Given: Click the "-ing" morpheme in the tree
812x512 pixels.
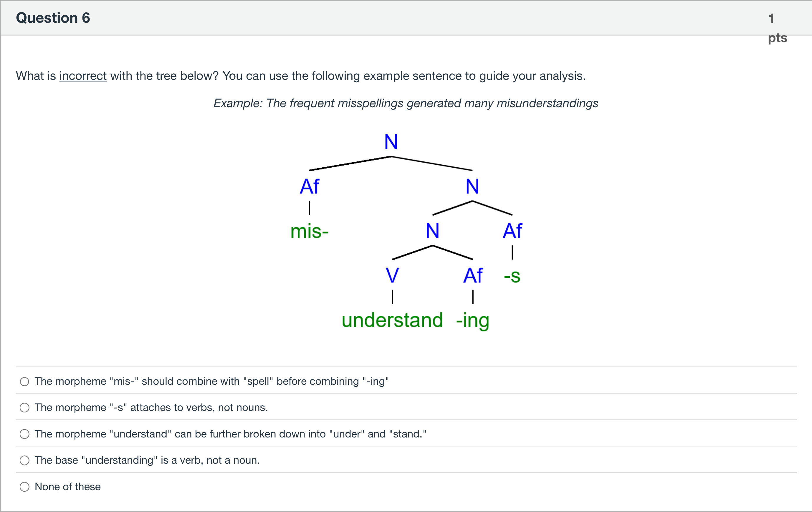Looking at the screenshot, I should pyautogui.click(x=473, y=321).
